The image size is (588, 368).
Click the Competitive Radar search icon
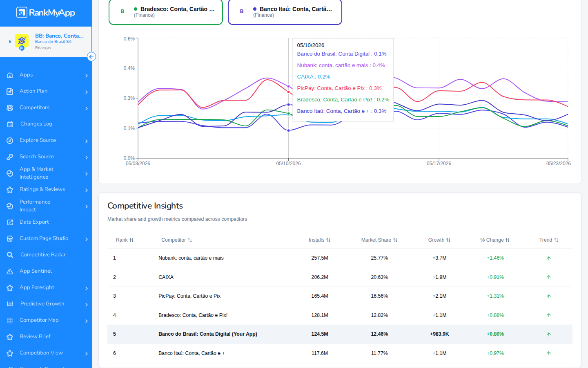10,255
